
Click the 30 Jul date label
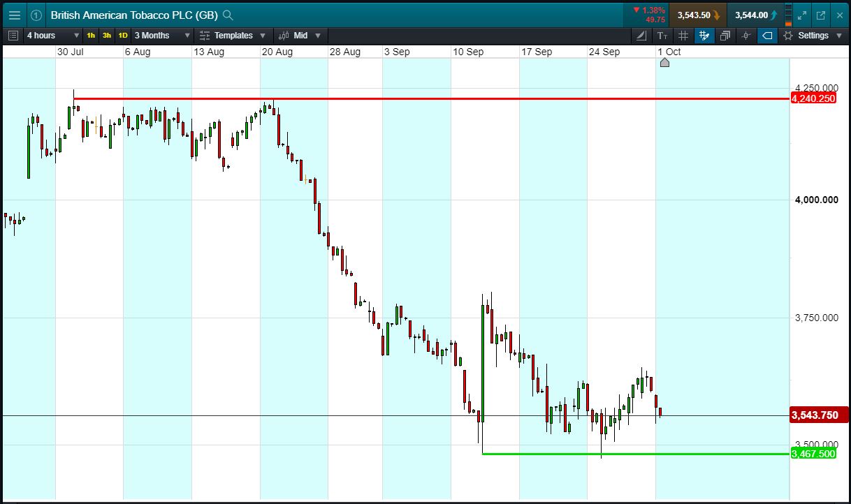[71, 52]
